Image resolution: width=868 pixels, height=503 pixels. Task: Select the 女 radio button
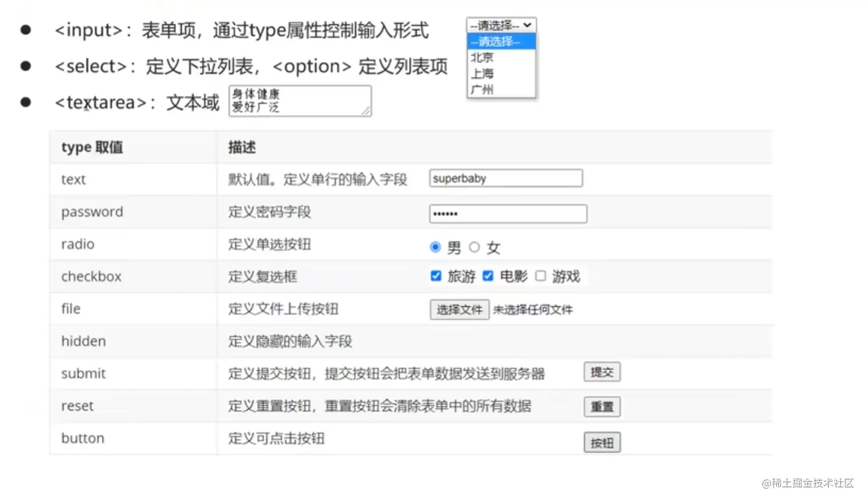(x=474, y=247)
